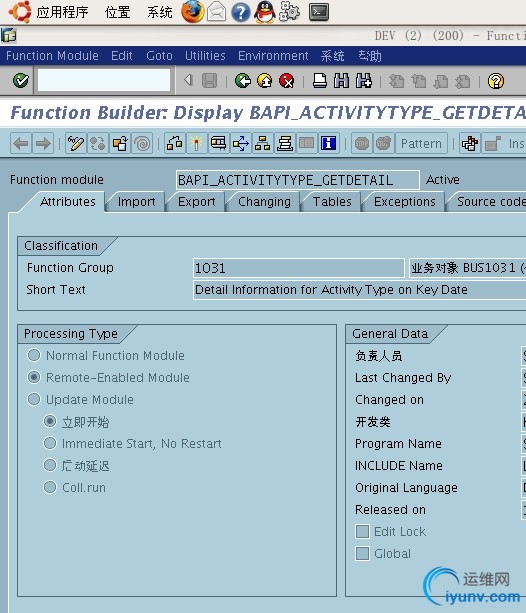Click the green Enter checkmark icon
The width and height of the screenshot is (526, 613).
pyautogui.click(x=20, y=81)
